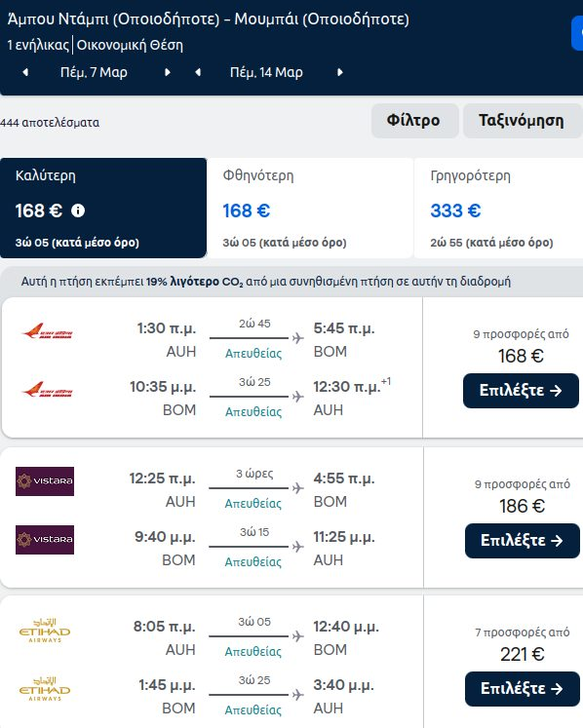Viewport: 583px width, 728px height.
Task: Switch to the Φθηνότερη tab
Action: pos(310,208)
